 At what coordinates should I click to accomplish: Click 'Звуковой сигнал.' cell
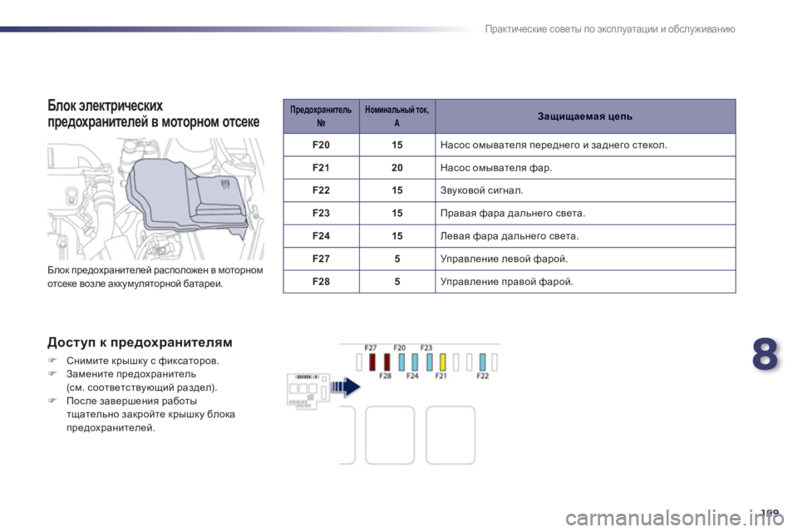(x=585, y=190)
